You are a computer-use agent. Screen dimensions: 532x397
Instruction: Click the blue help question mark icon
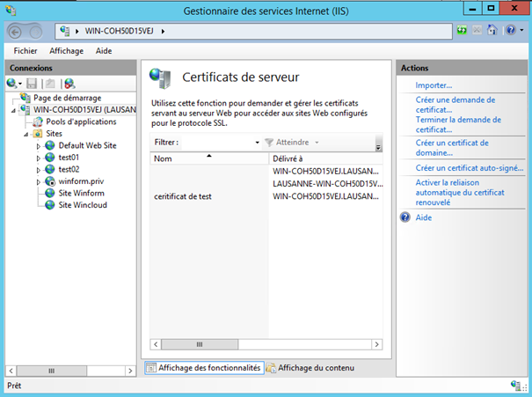tap(511, 31)
